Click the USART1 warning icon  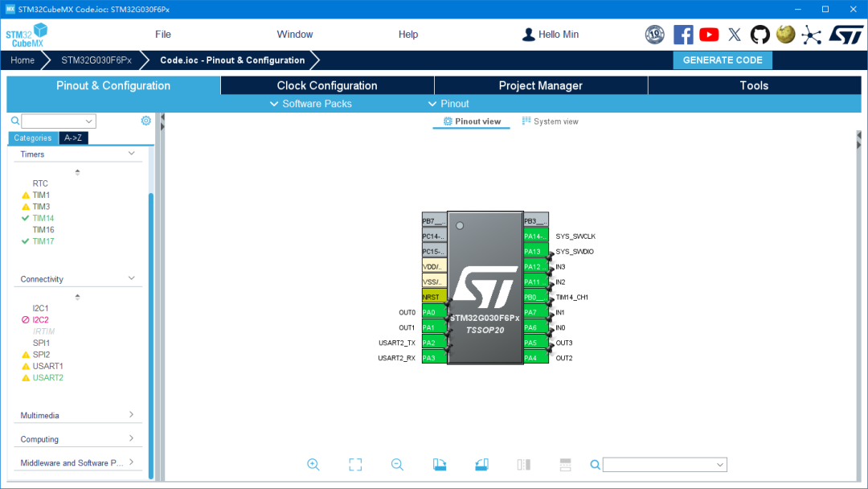tap(26, 366)
